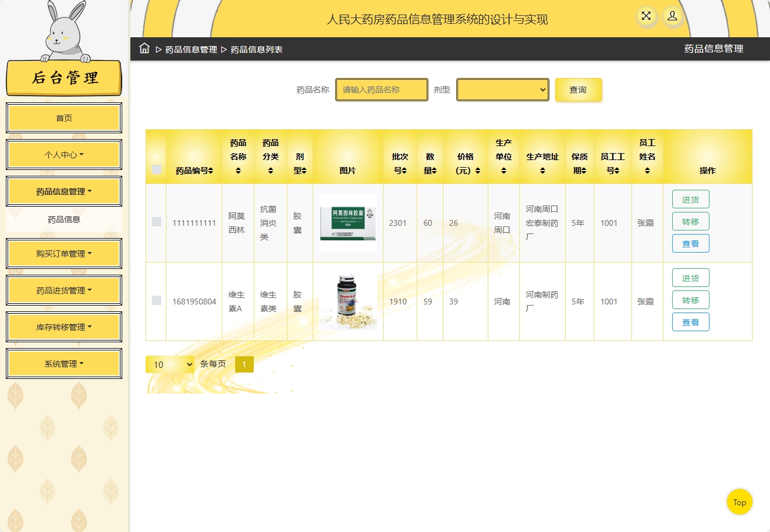Focus the 药品名称 search input field

382,90
